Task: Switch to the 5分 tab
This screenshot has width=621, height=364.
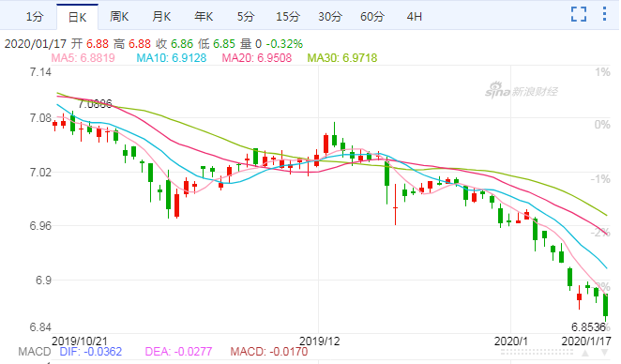Action: coord(246,17)
